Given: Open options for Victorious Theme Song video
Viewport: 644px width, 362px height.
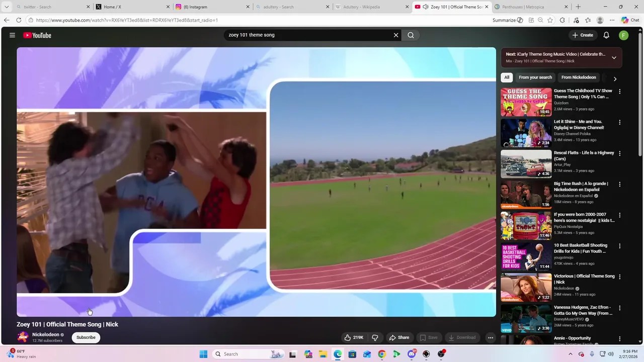Looking at the screenshot, I should (x=620, y=277).
